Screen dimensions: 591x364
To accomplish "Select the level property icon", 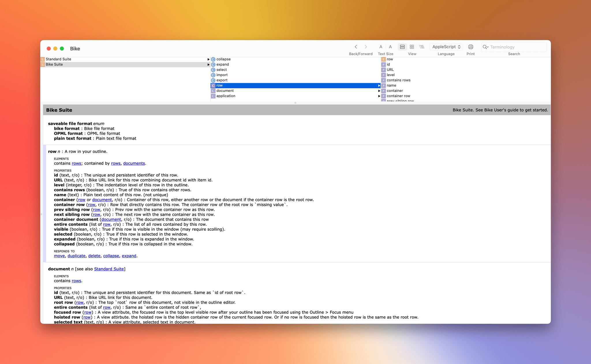I will [384, 75].
